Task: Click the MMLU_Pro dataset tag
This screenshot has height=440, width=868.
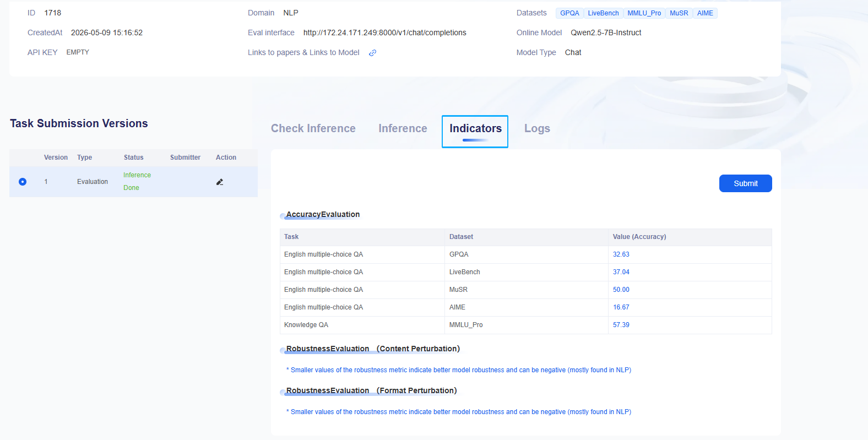Action: 644,13
